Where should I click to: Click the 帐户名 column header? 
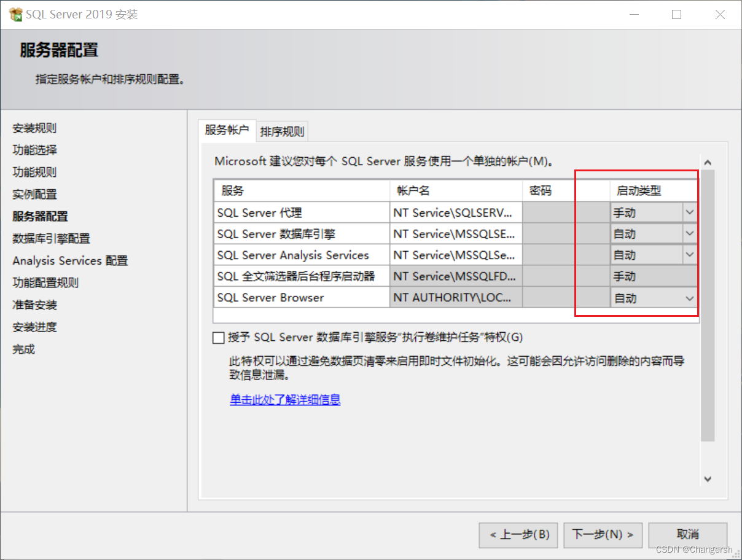click(x=456, y=191)
